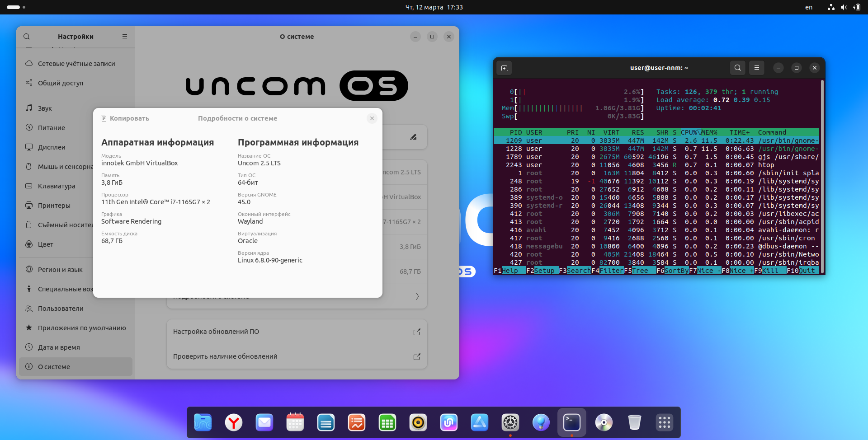Open the calendar app in the dock
The width and height of the screenshot is (868, 440).
point(295,423)
